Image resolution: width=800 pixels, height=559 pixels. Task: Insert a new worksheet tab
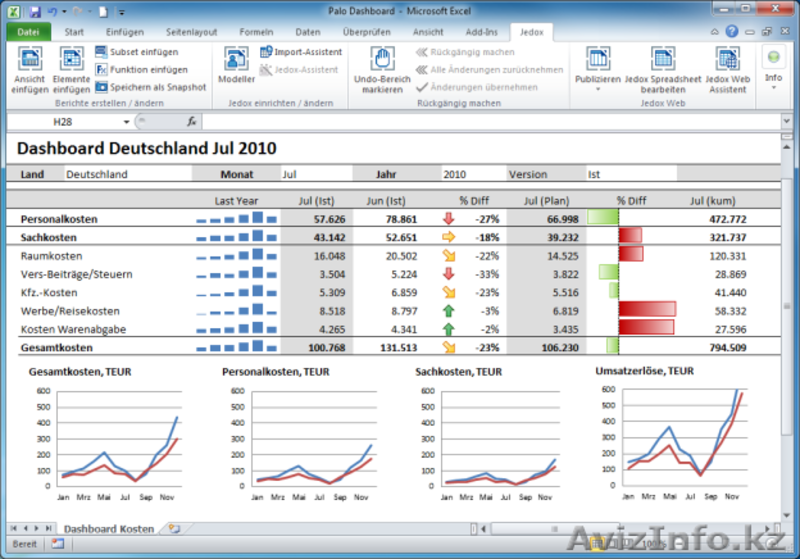pyautogui.click(x=175, y=528)
